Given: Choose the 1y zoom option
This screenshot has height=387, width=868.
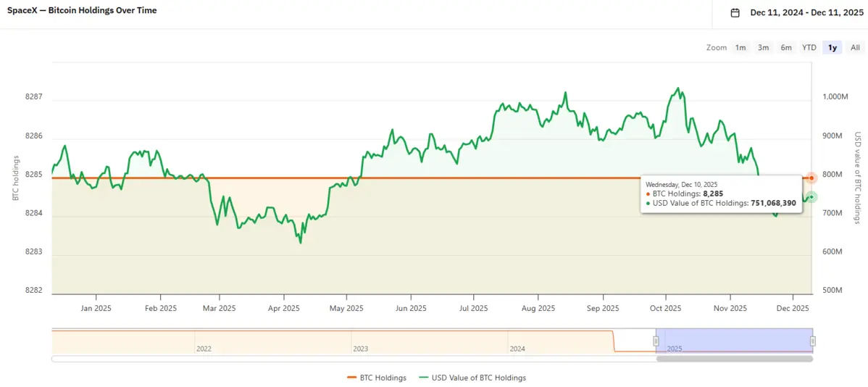Looking at the screenshot, I should [x=832, y=48].
